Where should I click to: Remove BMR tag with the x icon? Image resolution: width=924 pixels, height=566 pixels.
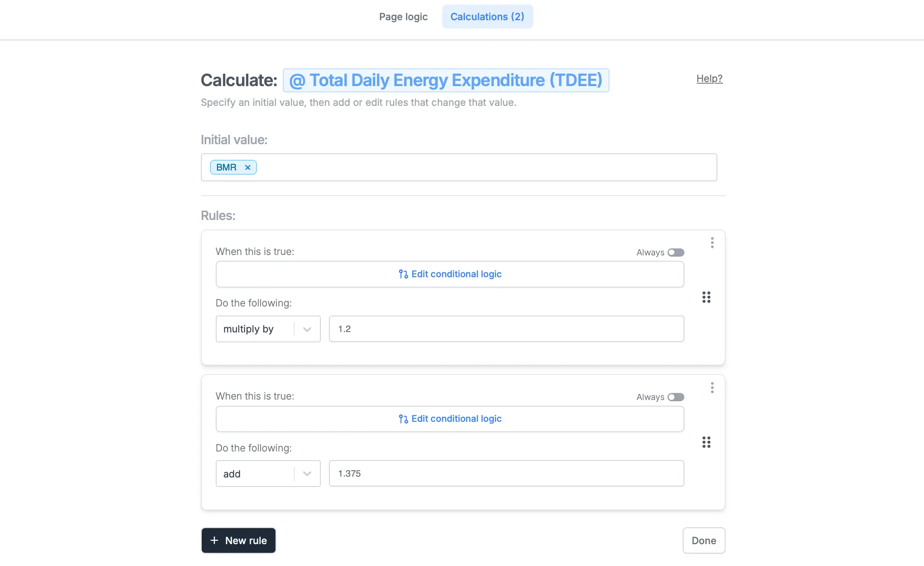(247, 167)
